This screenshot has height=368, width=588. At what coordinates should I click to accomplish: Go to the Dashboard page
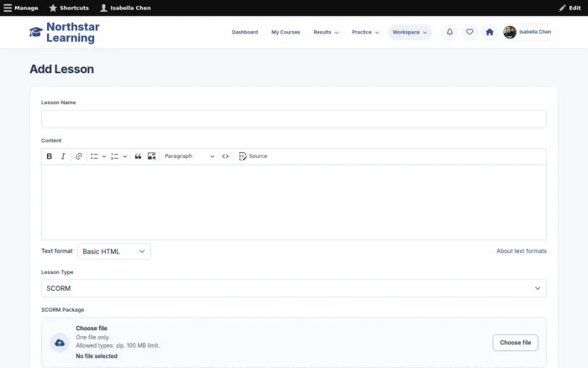245,32
